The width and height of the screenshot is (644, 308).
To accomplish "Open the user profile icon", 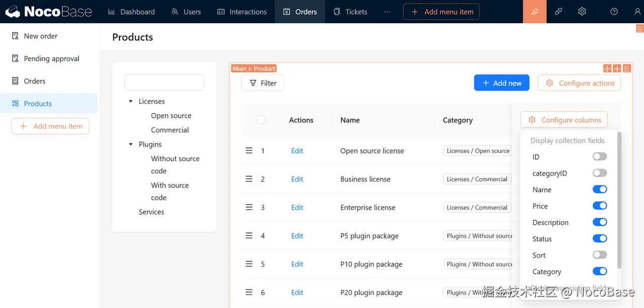I will [x=637, y=12].
